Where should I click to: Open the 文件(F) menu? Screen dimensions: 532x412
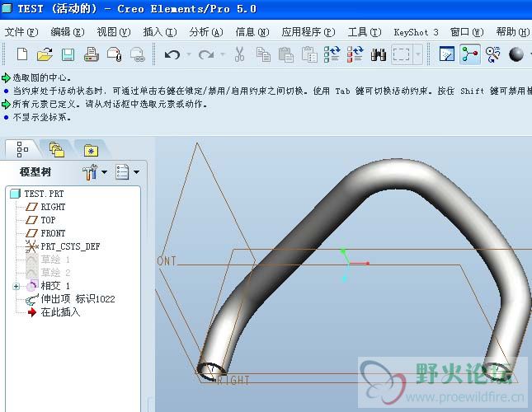point(21,32)
